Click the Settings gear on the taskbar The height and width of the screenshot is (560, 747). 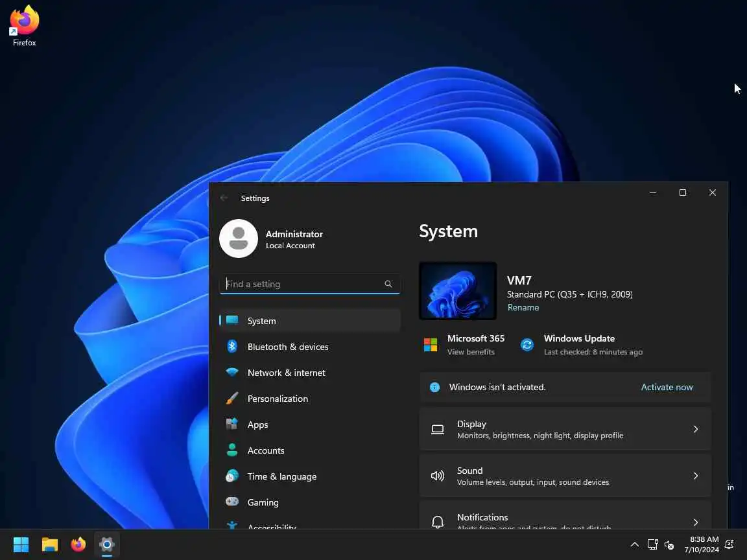[x=107, y=544]
